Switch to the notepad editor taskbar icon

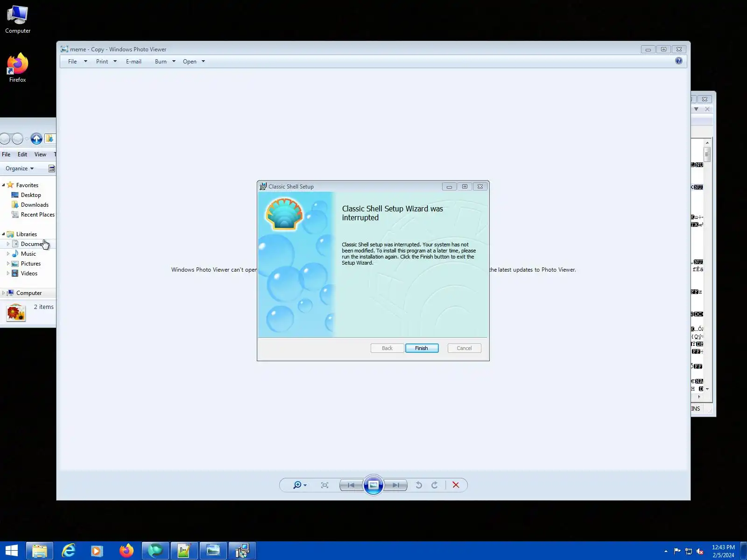184,551
